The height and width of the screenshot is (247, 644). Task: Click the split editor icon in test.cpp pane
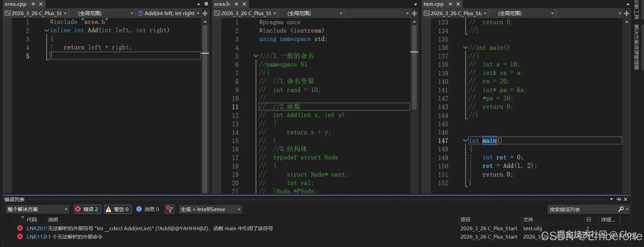click(x=627, y=13)
